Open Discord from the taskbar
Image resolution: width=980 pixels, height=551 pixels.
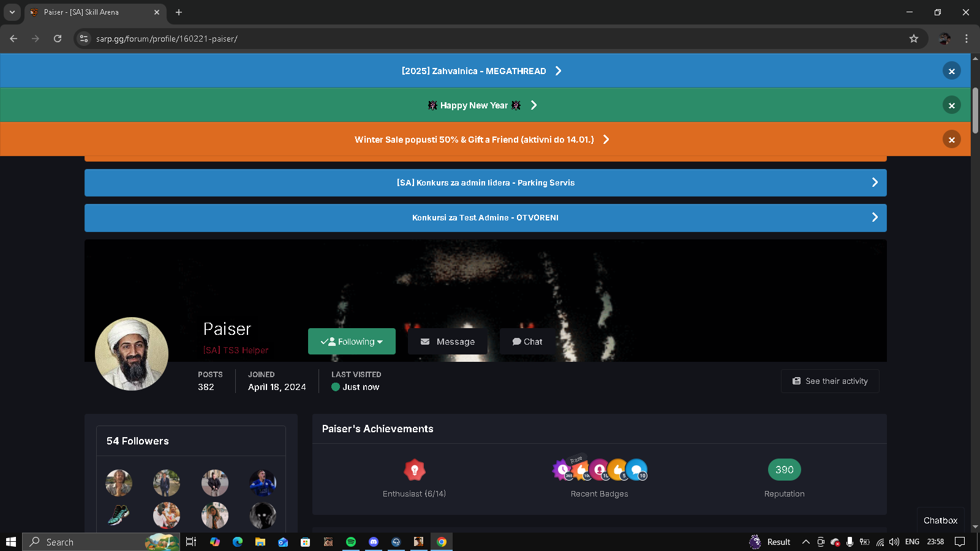click(374, 542)
